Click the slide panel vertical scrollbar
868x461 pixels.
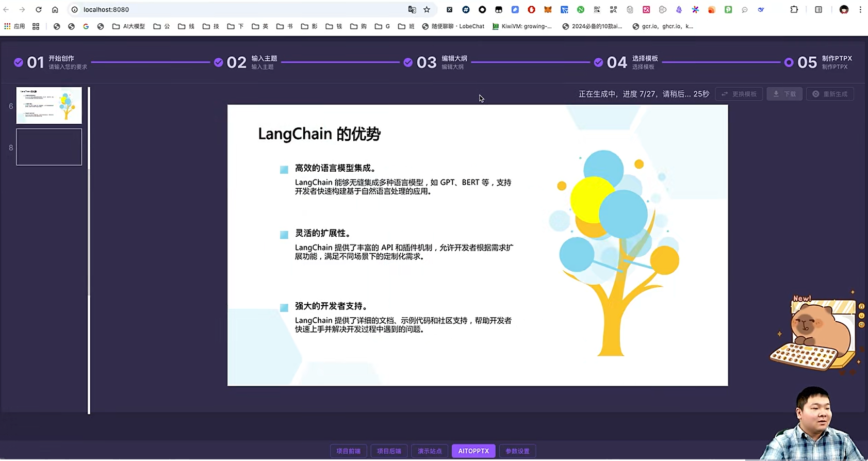tap(89, 232)
